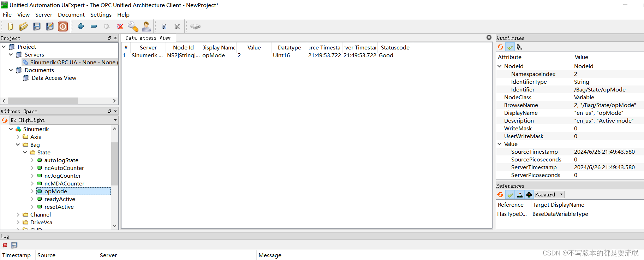Click References green checkmark toggle
644x260 pixels.
tap(510, 195)
